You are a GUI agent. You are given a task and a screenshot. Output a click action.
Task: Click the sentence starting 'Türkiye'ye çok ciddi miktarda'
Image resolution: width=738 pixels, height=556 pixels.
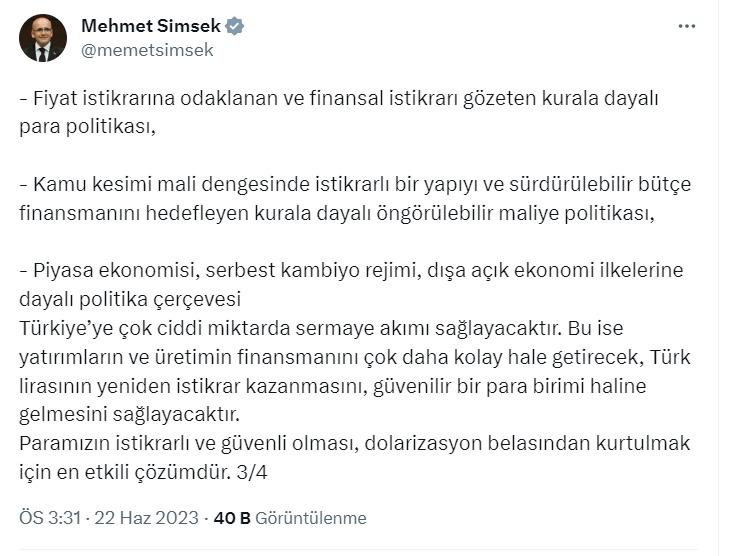coord(321,328)
